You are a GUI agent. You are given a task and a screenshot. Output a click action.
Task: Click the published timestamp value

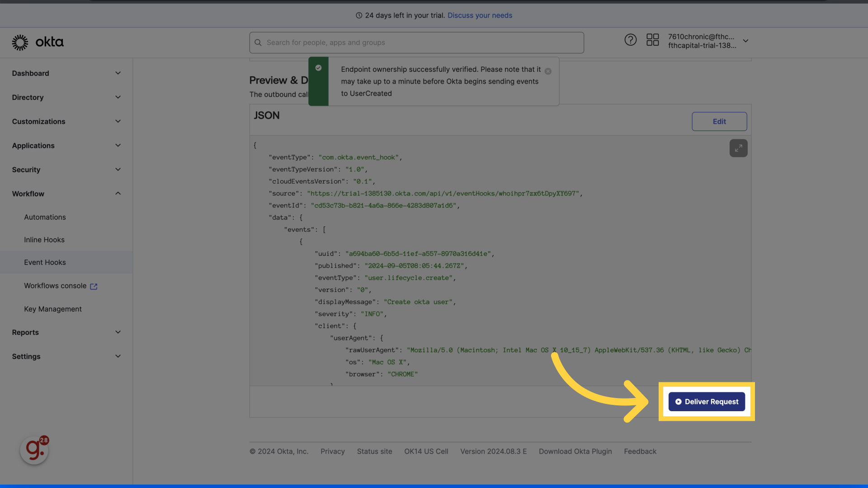click(414, 266)
